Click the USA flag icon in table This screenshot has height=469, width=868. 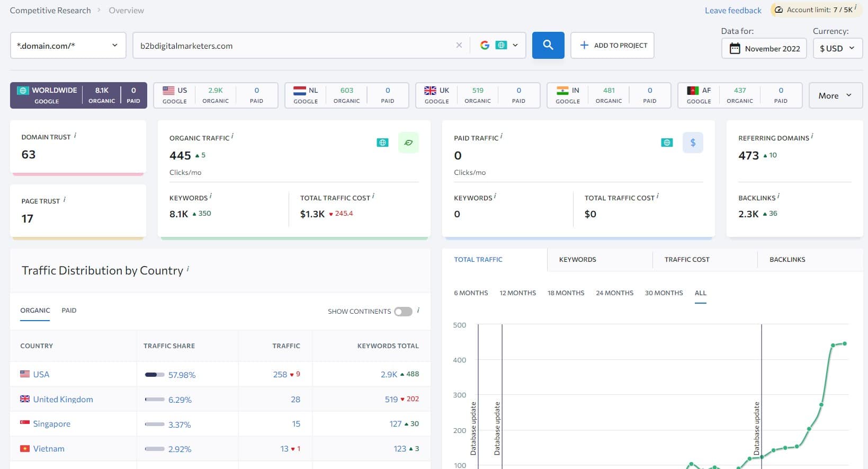coord(25,374)
